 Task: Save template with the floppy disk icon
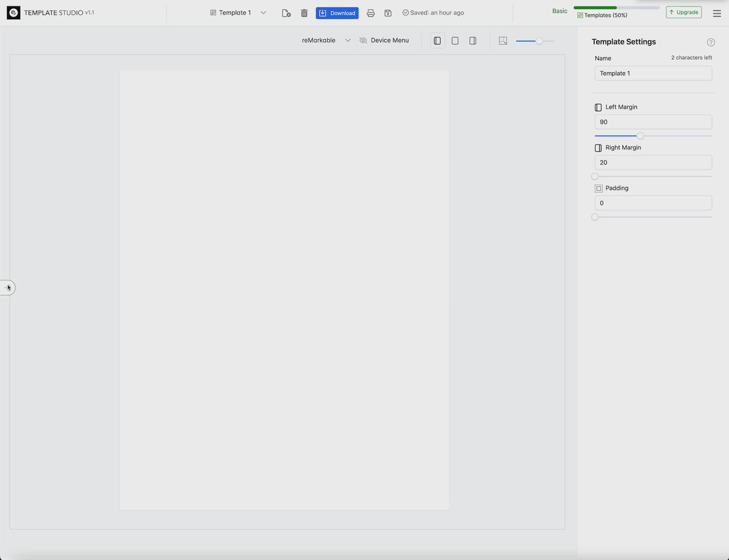coord(388,13)
